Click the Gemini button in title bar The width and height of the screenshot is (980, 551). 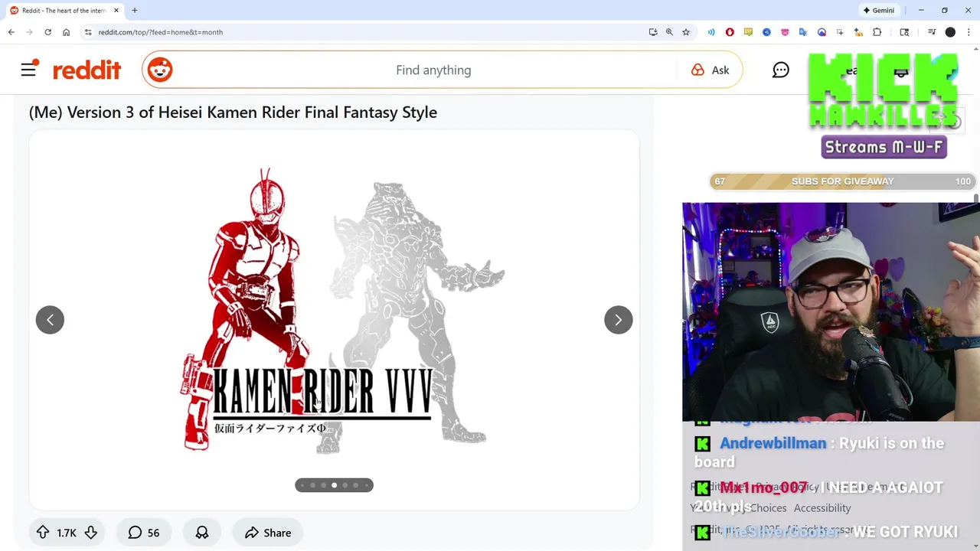(x=878, y=11)
